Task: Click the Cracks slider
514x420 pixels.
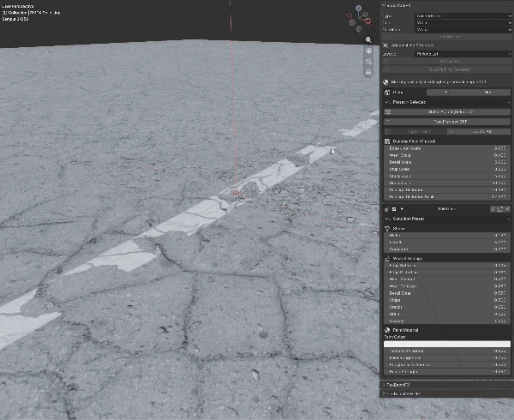Action: 447,307
